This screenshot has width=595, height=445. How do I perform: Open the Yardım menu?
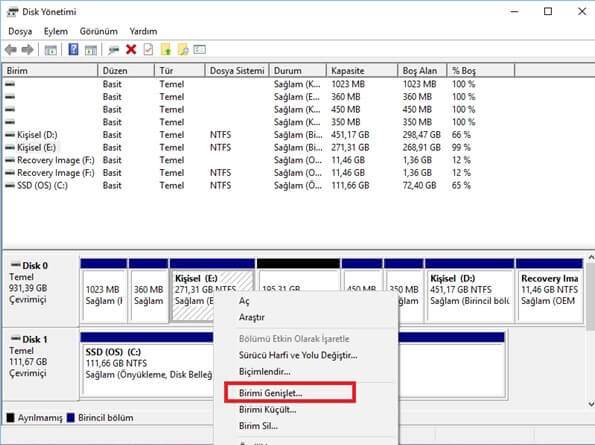[143, 31]
